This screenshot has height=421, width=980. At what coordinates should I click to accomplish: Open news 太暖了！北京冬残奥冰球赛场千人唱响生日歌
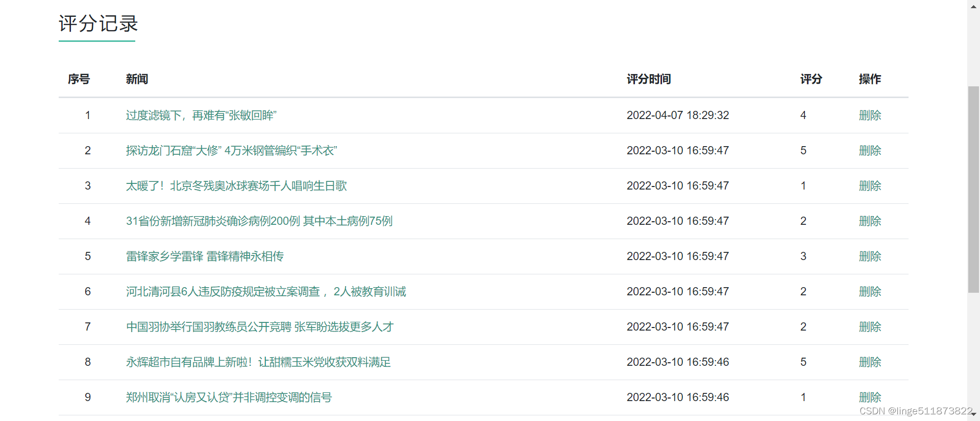pyautogui.click(x=236, y=186)
